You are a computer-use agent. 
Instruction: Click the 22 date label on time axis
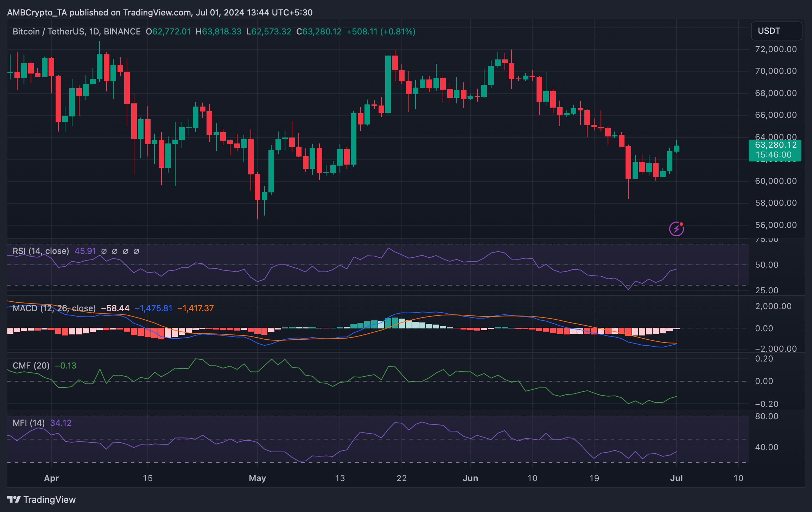pos(401,478)
